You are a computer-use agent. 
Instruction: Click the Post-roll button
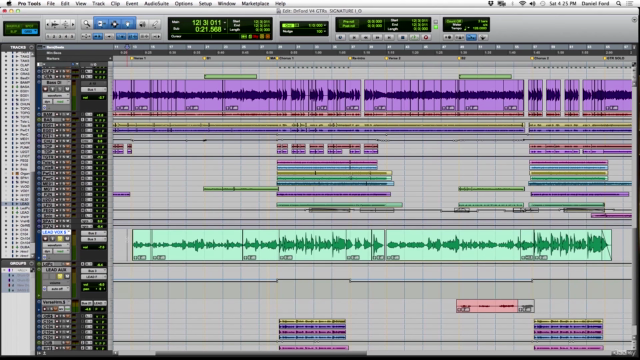tap(349, 26)
